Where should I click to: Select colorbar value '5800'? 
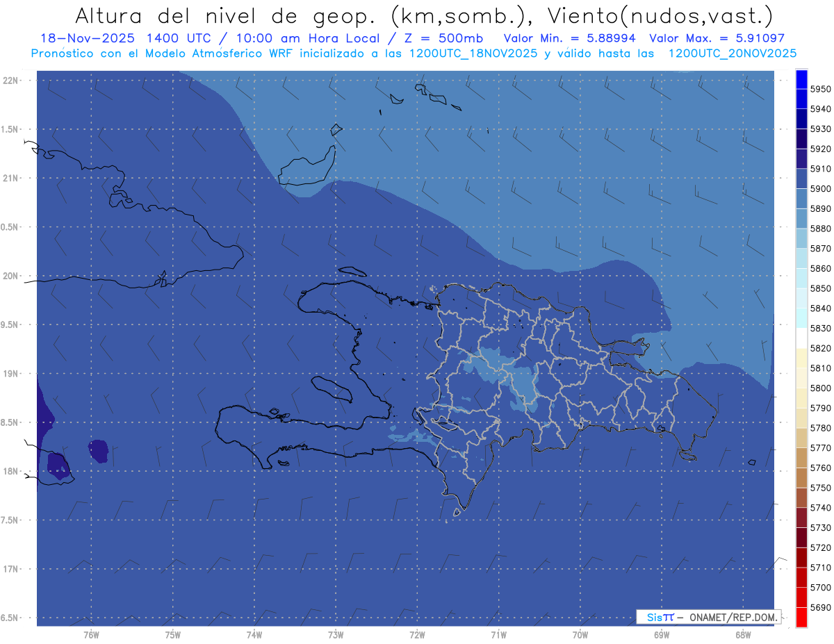pyautogui.click(x=821, y=388)
